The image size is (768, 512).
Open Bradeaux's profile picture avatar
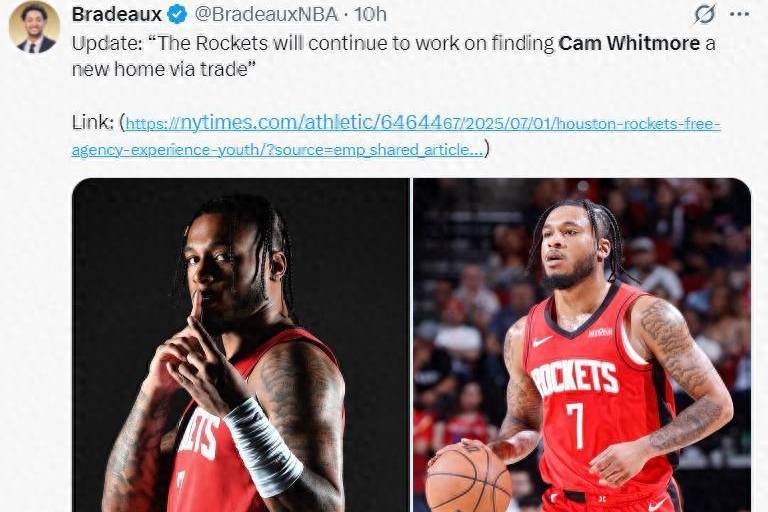coord(34,27)
